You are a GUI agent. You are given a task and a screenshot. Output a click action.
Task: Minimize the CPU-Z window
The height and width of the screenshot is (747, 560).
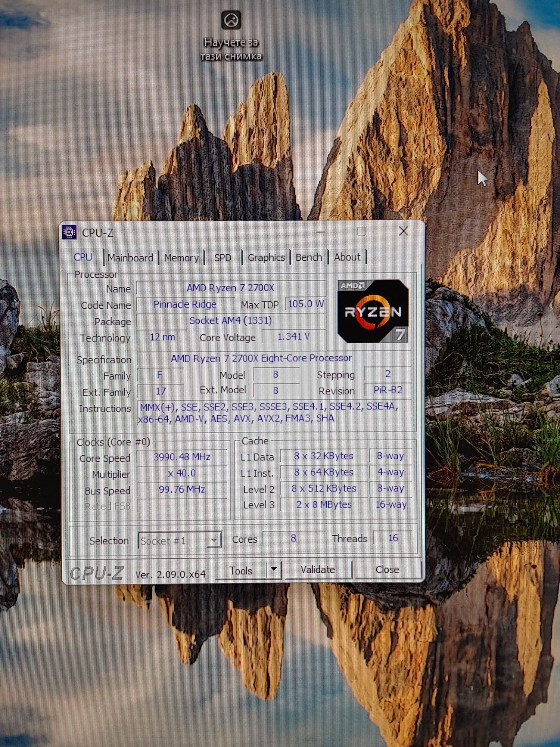[320, 232]
